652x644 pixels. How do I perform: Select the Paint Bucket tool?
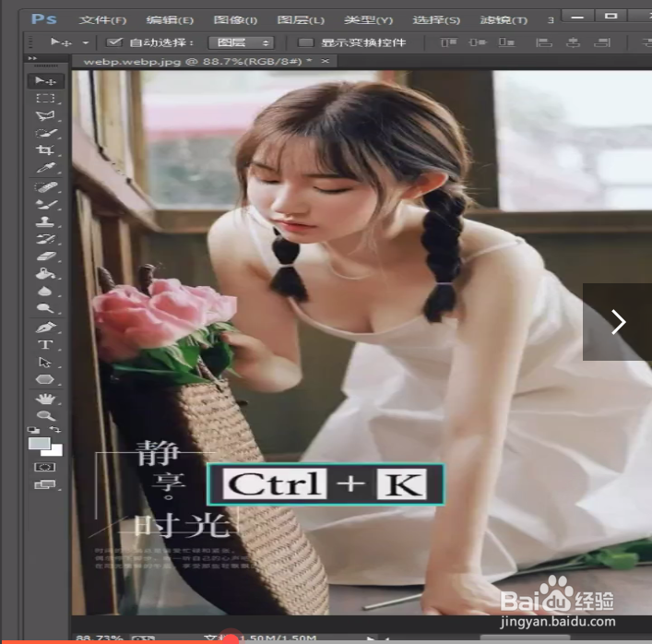click(45, 274)
